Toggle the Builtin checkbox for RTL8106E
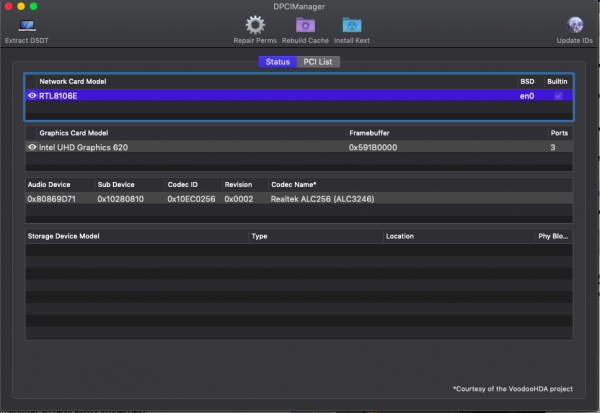Viewport: 600px width, 413px height. 558,95
